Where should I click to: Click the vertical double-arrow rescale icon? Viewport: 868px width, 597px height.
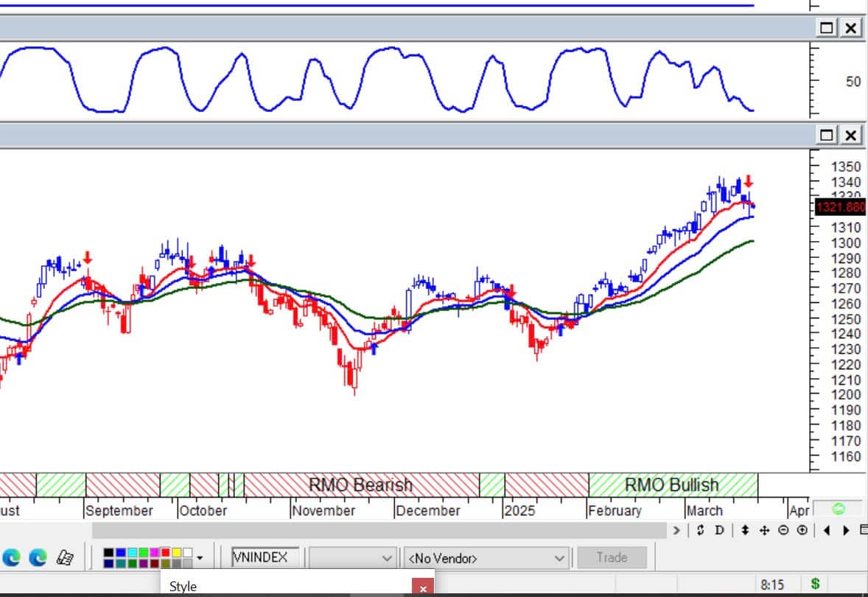pos(745,530)
